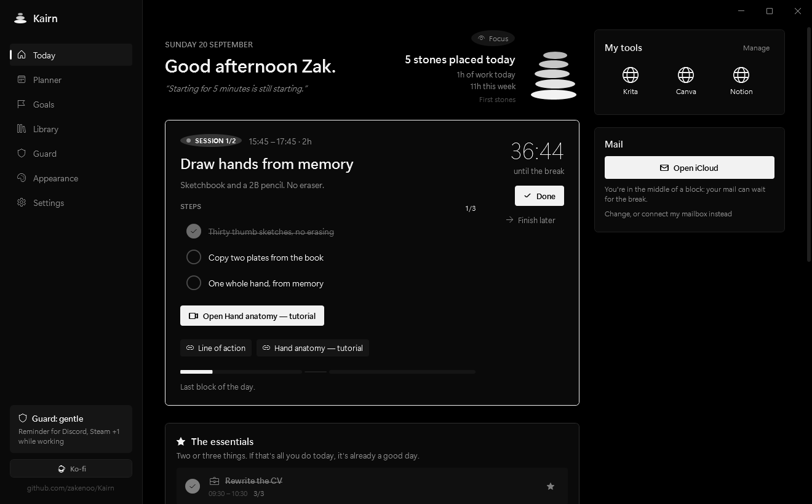Click the '5 stones placed today' text
Screen dimensions: 812x504
pyautogui.click(x=460, y=60)
